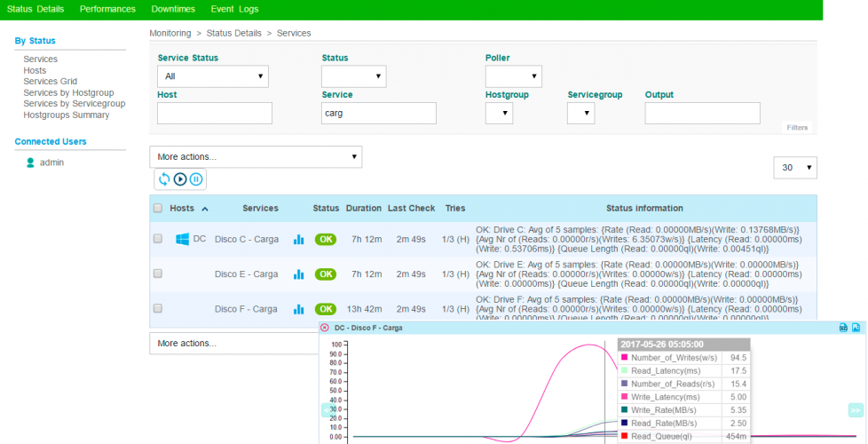Click the play icon above the table

180,178
